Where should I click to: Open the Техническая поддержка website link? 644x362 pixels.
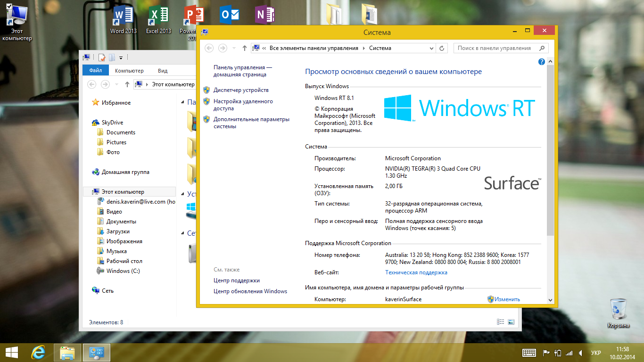click(416, 272)
